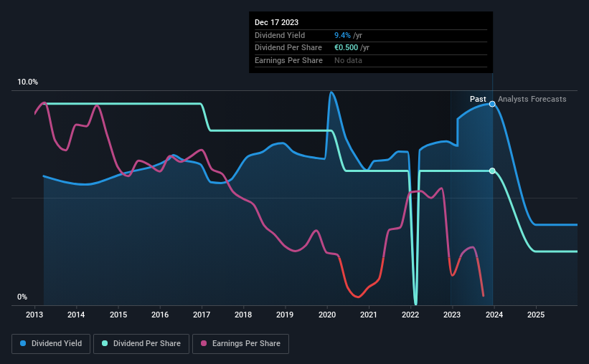
Task: Click the Dec 17 2023 tooltip date
Action: tap(276, 22)
